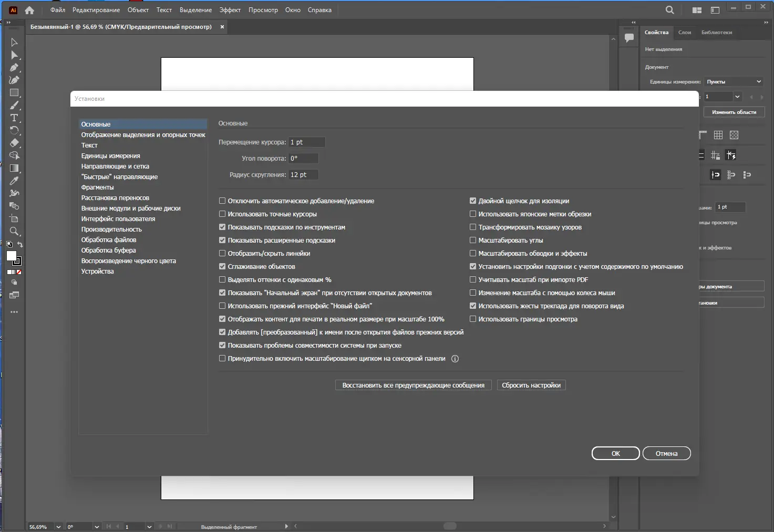
Task: Check 'Масштабировать обводки и эффекты'
Action: tap(473, 254)
